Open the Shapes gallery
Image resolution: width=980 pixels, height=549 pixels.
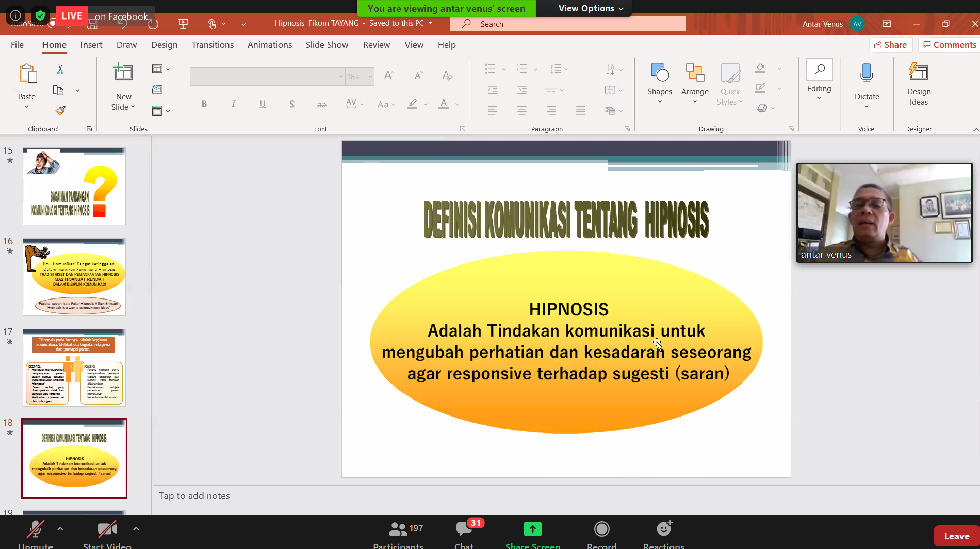click(x=660, y=82)
